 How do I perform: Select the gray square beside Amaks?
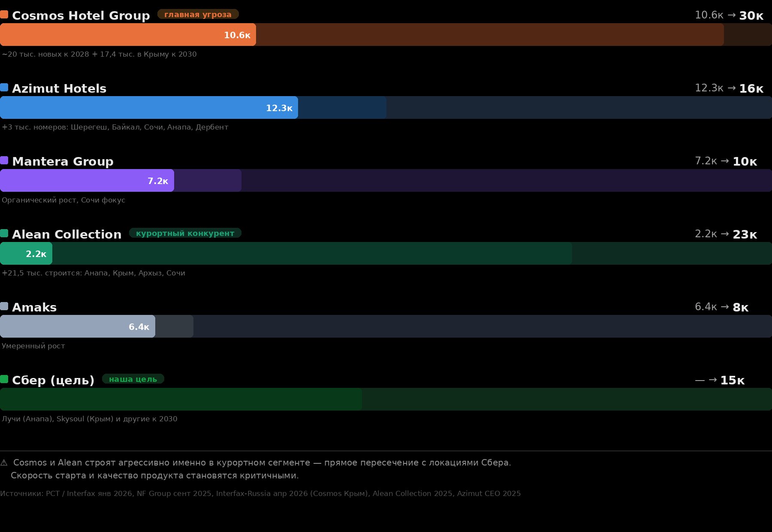4,306
